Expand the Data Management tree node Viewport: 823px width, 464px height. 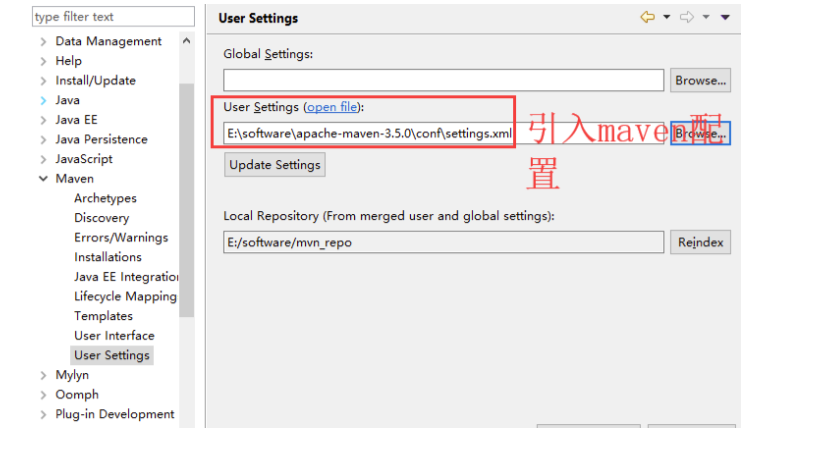pyautogui.click(x=43, y=42)
